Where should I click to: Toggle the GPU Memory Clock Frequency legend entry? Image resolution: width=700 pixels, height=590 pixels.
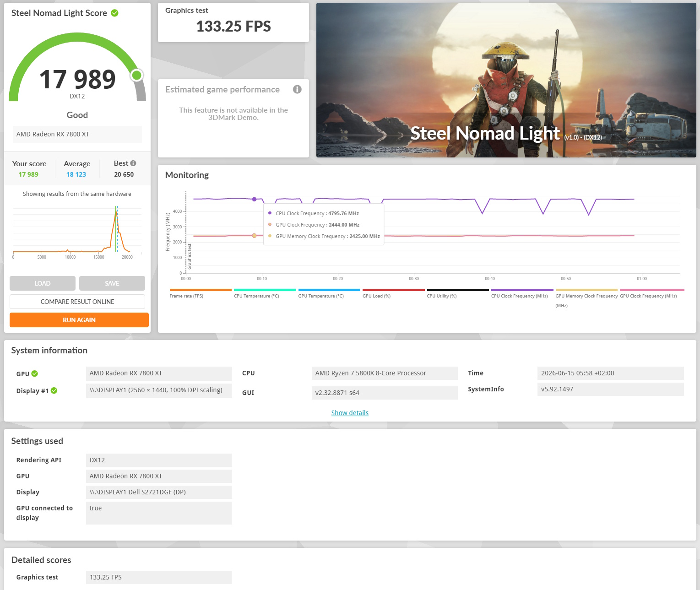coord(586,298)
